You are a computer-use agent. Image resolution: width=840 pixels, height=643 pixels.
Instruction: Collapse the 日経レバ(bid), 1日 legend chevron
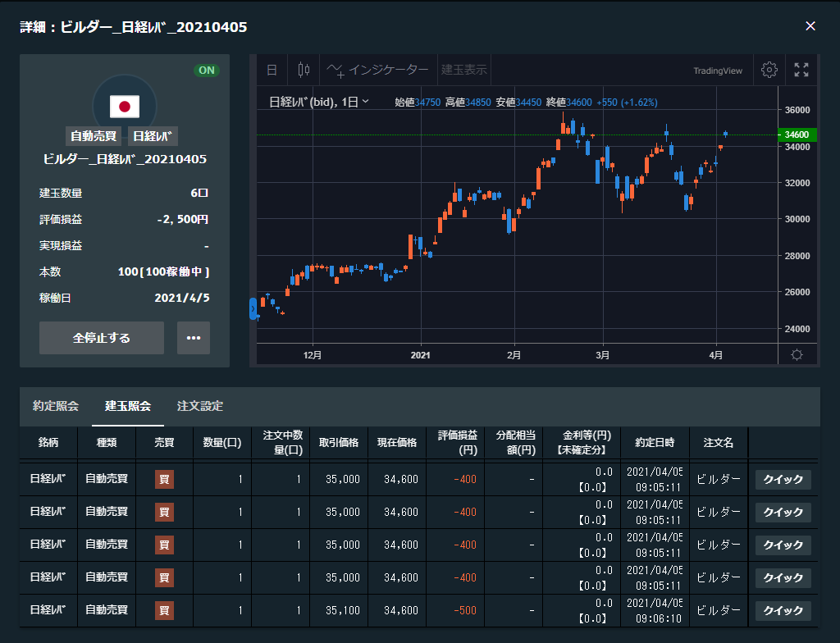coord(366,102)
